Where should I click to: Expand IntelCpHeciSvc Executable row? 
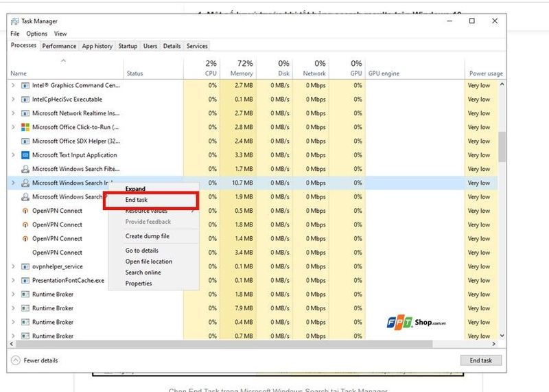point(13,100)
